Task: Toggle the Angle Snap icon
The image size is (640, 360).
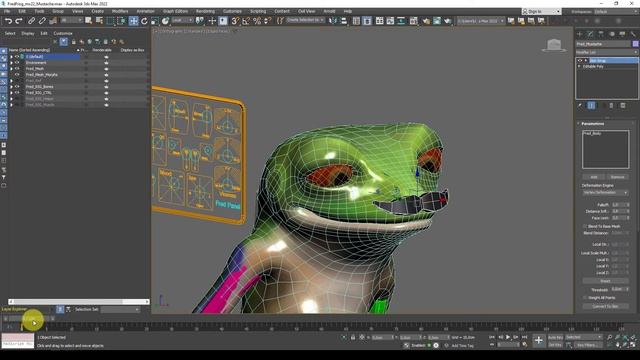Action: (x=246, y=21)
